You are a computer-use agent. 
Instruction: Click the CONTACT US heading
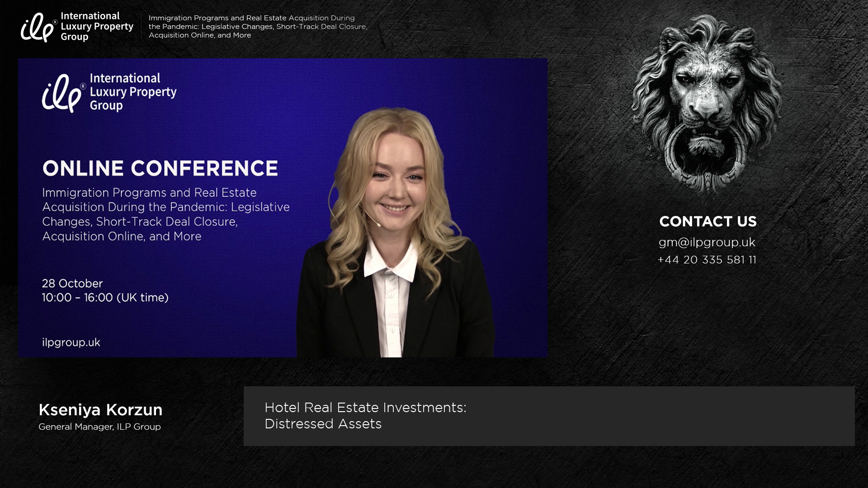point(708,221)
